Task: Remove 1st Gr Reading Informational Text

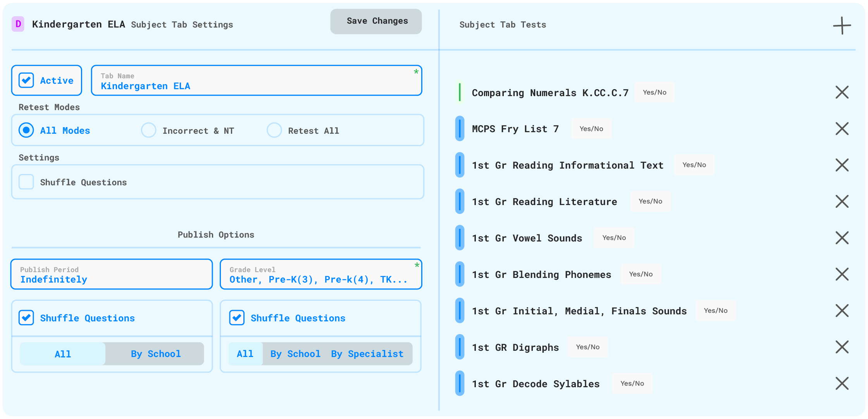Action: pyautogui.click(x=842, y=165)
